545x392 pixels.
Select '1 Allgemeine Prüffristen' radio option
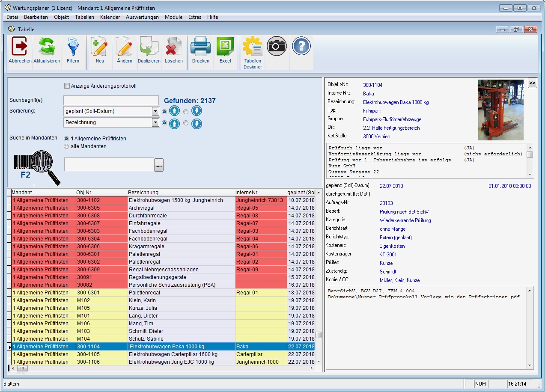[x=66, y=139]
